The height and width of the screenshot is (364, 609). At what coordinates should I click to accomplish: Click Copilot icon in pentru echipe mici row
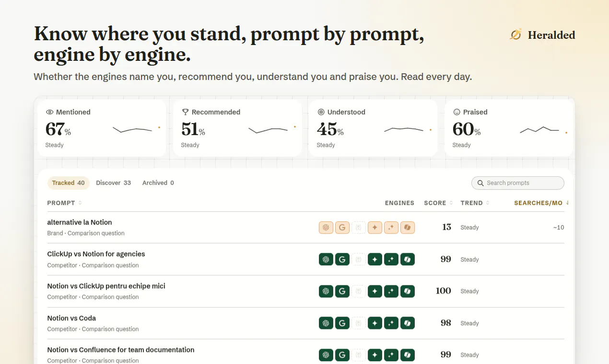pyautogui.click(x=408, y=291)
